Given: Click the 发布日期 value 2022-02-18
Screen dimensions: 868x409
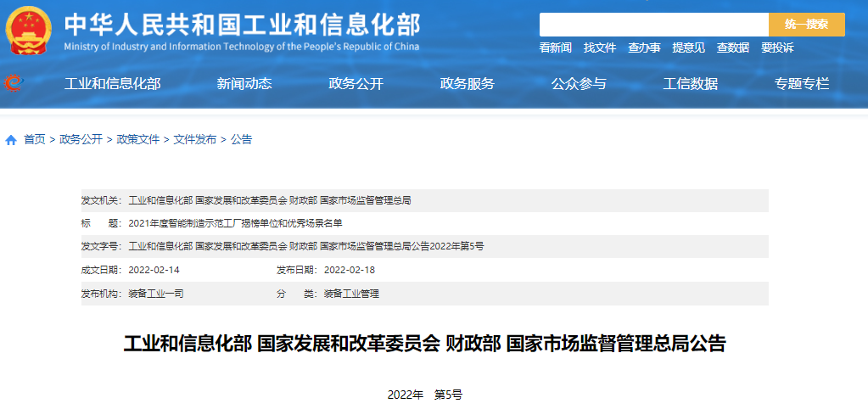Looking at the screenshot, I should coord(350,270).
